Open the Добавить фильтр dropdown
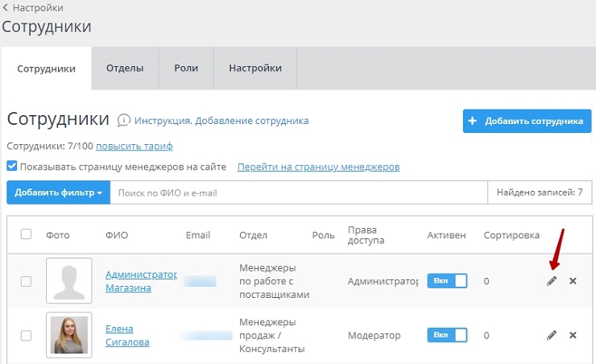Image resolution: width=596 pixels, height=364 pixels. tap(58, 192)
